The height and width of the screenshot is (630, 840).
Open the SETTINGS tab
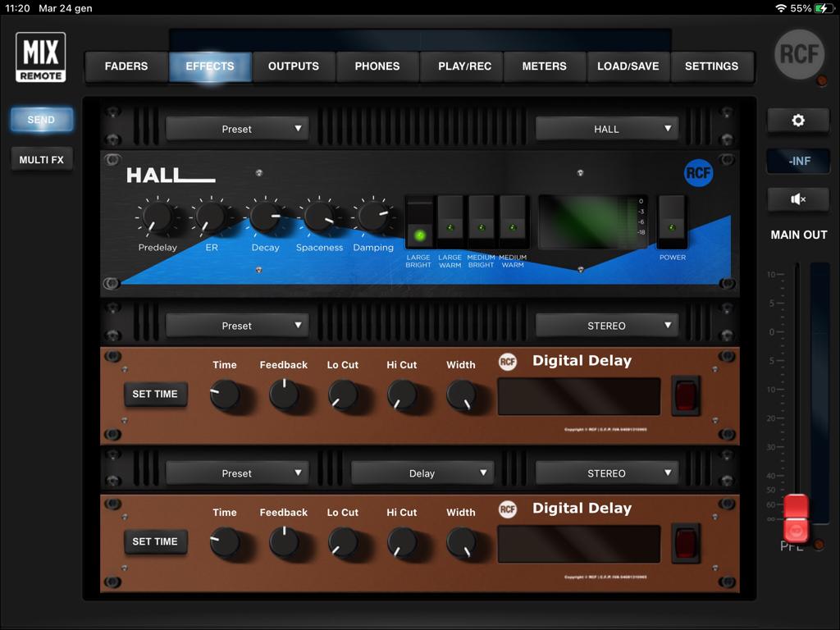coord(711,66)
